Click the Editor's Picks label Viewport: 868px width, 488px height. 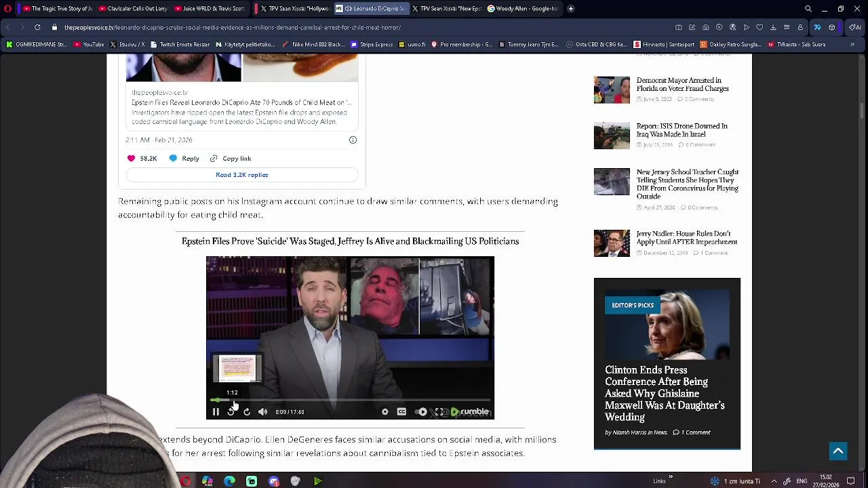click(x=633, y=305)
